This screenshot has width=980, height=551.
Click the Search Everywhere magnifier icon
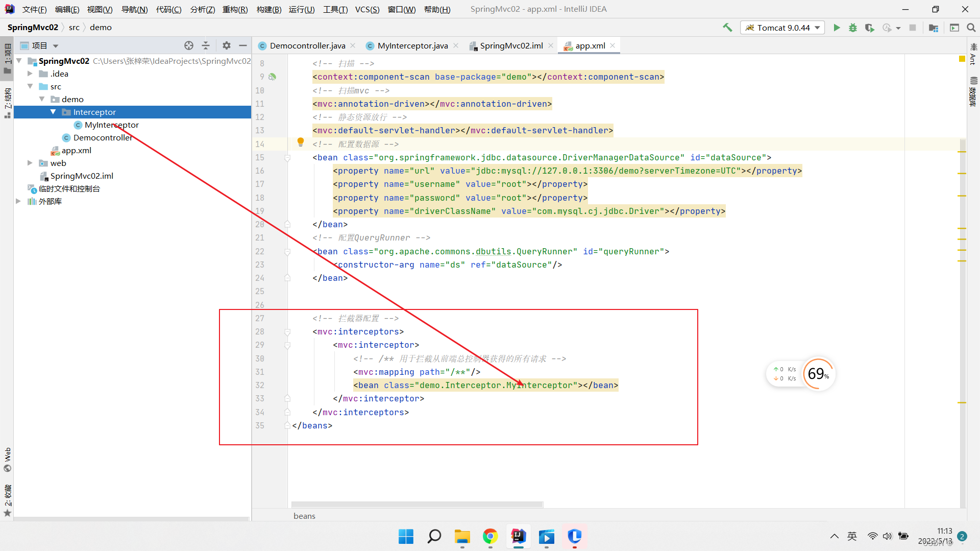971,28
